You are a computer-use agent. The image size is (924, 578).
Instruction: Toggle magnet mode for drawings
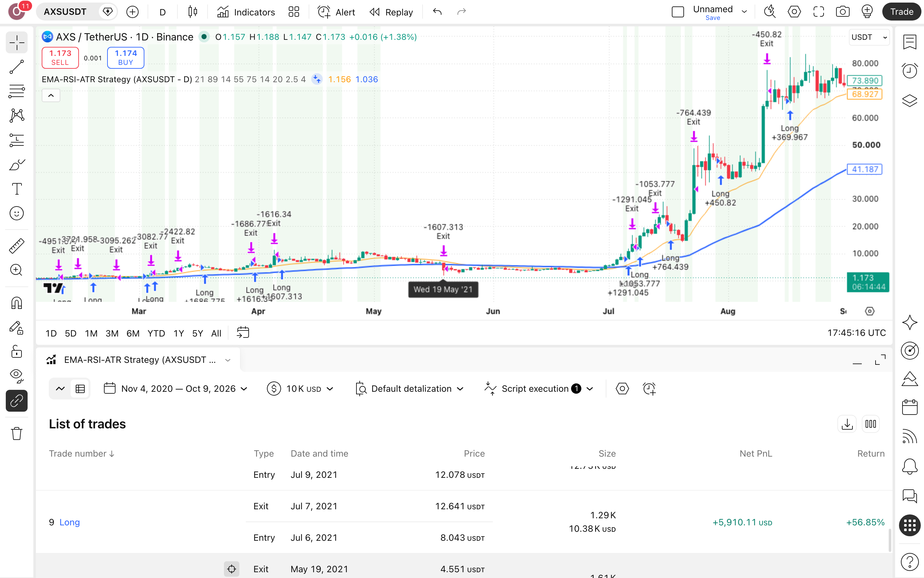[x=17, y=303]
